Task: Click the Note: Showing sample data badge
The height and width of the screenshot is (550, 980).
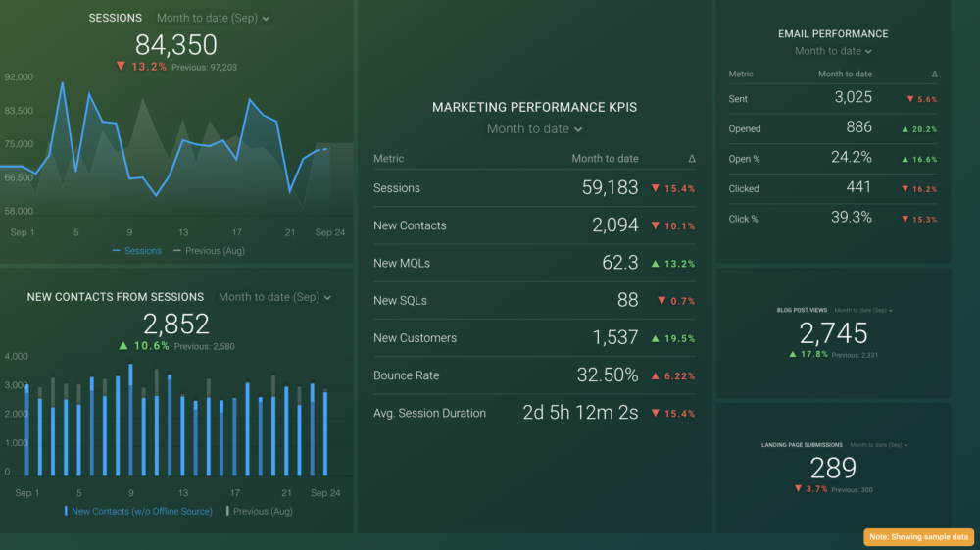Action: (918, 537)
